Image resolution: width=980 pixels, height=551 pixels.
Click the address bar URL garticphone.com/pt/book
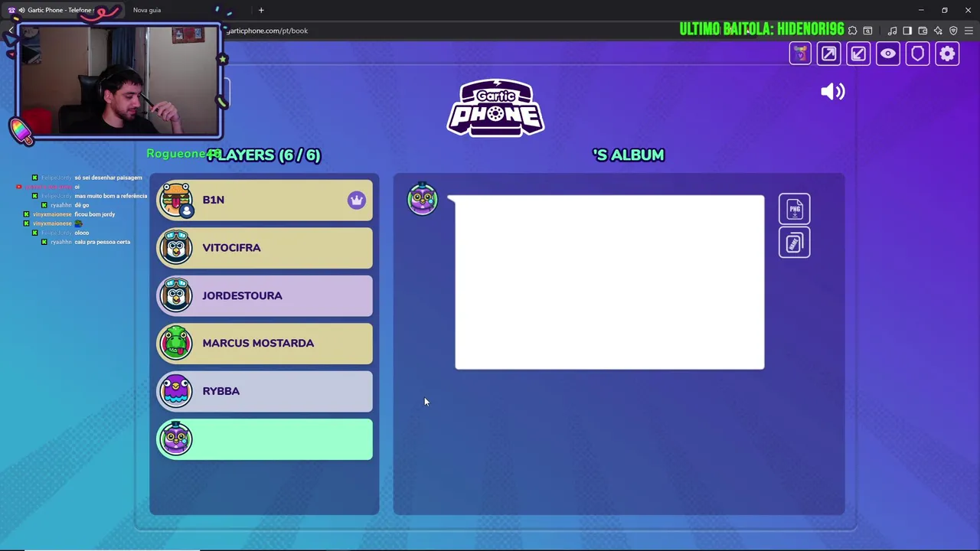click(x=268, y=31)
